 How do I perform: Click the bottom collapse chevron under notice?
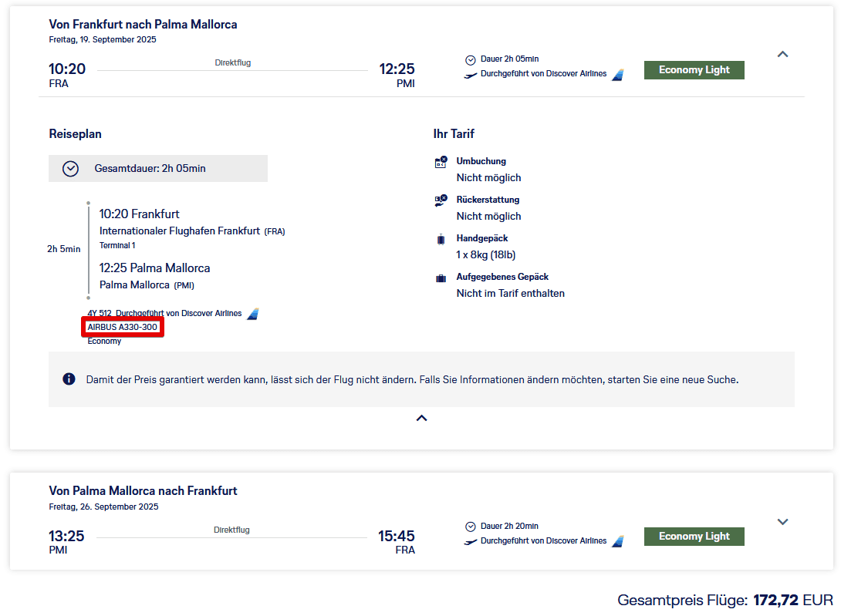coord(421,418)
